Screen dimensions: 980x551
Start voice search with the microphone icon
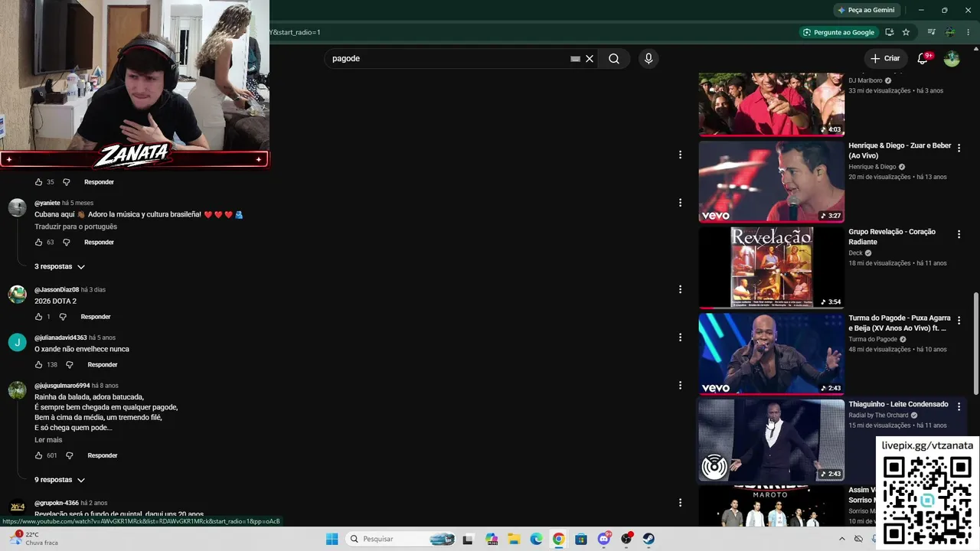pos(648,59)
